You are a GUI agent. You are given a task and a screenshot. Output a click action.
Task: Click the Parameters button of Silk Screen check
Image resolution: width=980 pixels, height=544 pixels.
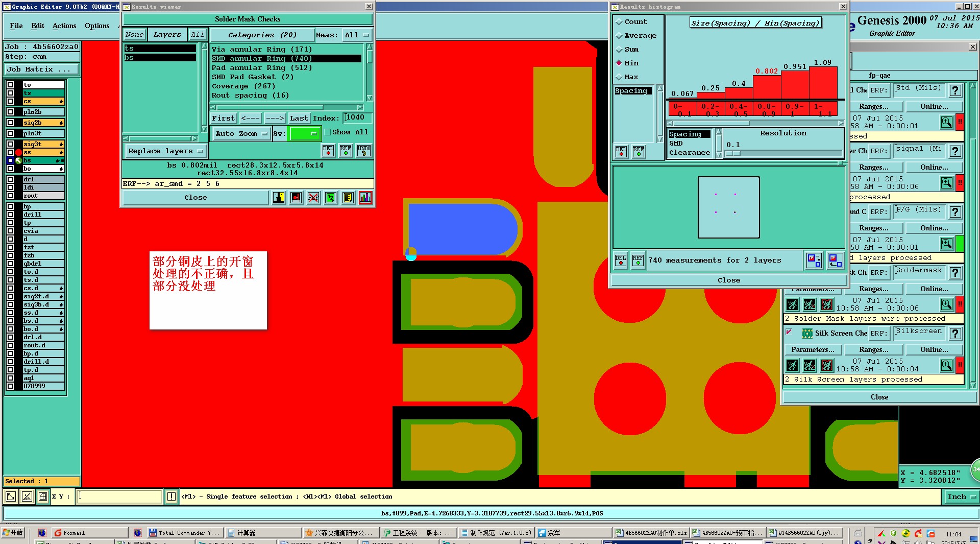coord(813,350)
